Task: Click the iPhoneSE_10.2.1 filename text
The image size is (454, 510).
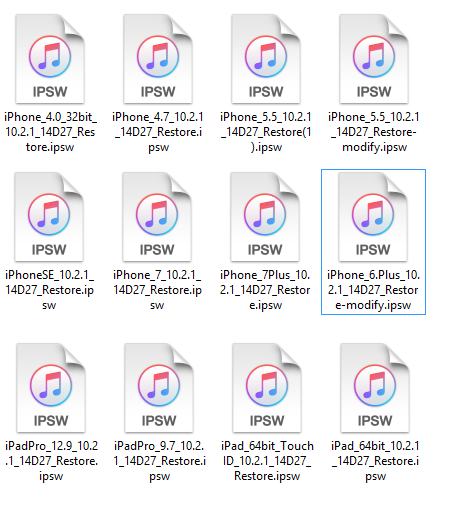Action: click(49, 290)
